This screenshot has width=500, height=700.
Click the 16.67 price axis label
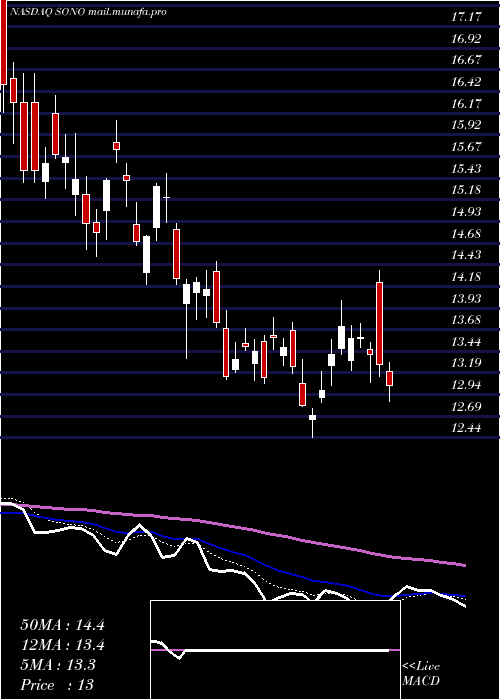point(466,60)
